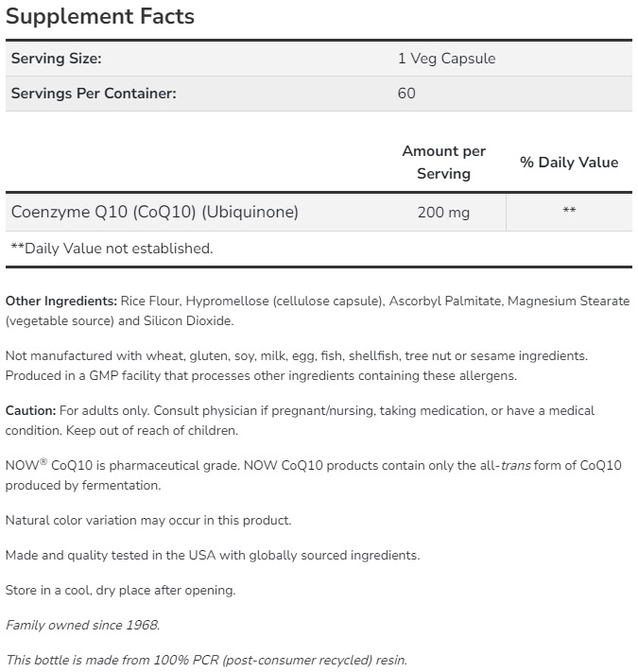
Task: Select Coenzyme Q10 (CoQ10) (Ubiquinone) row
Action: point(155,213)
